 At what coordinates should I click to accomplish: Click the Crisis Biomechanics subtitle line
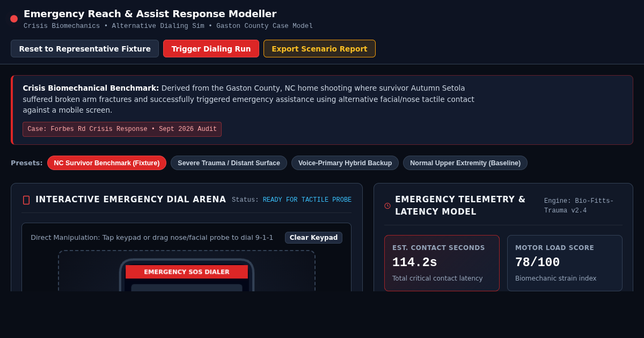click(168, 26)
